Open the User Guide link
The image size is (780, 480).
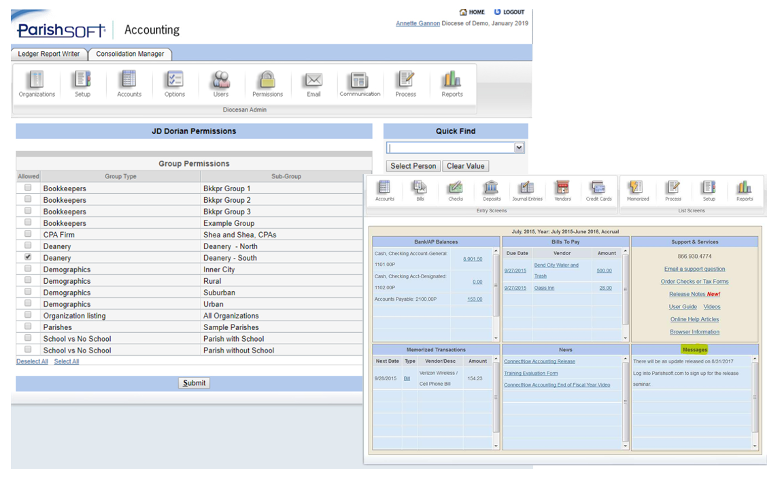[682, 307]
